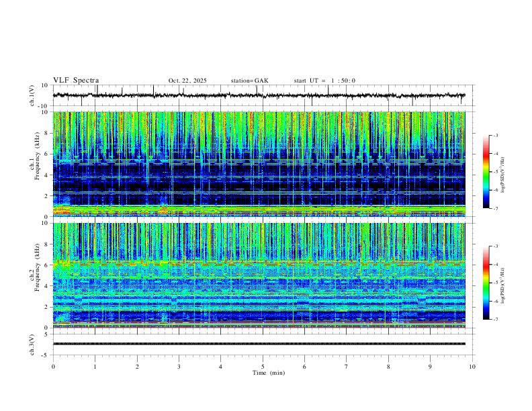Click the "-5" tick on ch.1 colorbar

click(x=496, y=172)
